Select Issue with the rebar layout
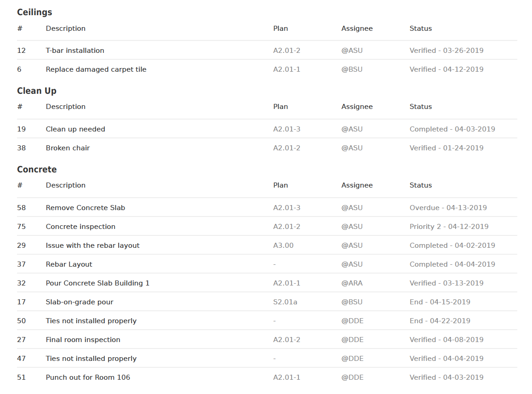532x394 pixels. click(x=92, y=246)
